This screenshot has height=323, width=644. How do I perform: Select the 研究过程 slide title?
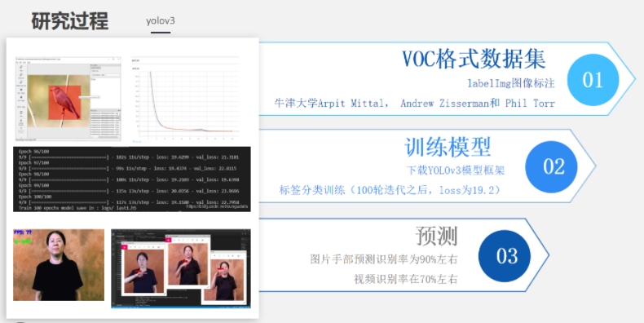[x=70, y=20]
